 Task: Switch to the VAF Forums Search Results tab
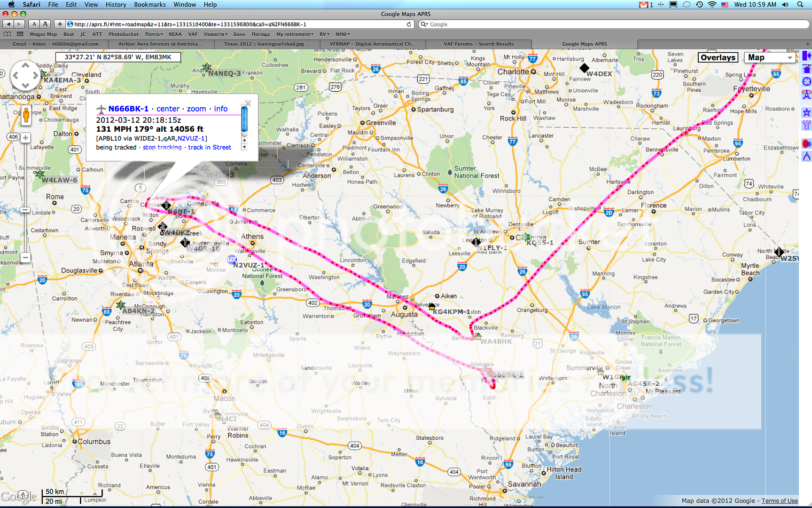click(478, 44)
